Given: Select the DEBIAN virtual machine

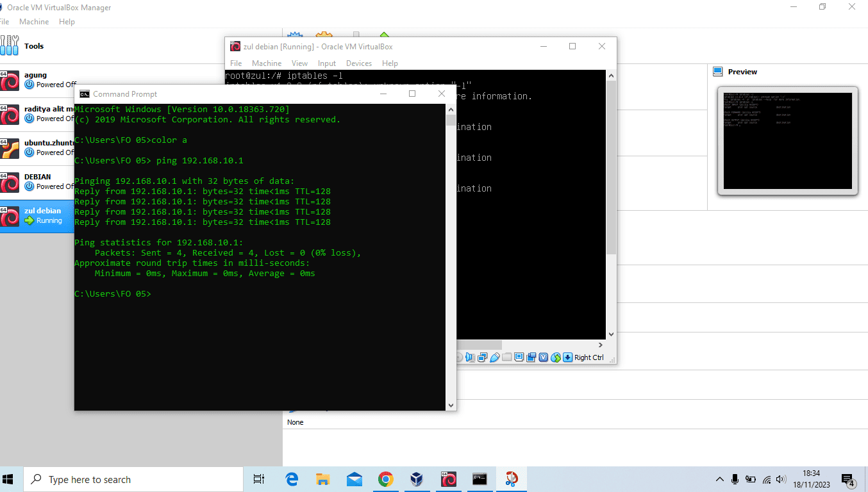Looking at the screenshot, I should (x=37, y=181).
